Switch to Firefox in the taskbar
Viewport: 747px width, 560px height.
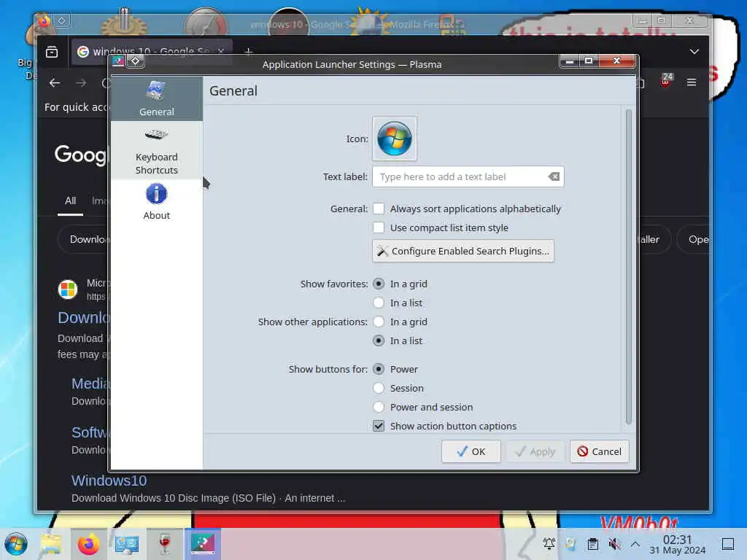pyautogui.click(x=88, y=544)
